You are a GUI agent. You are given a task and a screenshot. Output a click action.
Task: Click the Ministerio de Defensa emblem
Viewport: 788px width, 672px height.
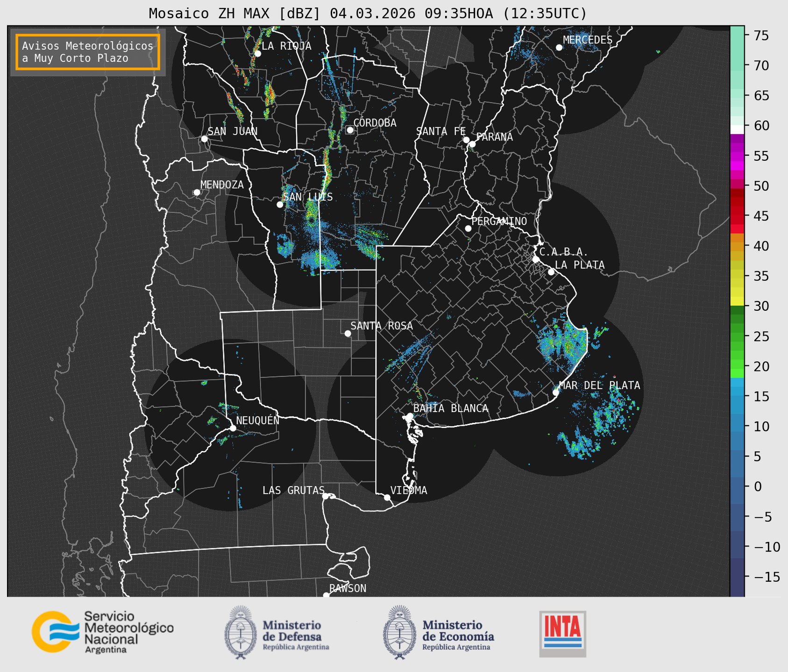pyautogui.click(x=241, y=633)
